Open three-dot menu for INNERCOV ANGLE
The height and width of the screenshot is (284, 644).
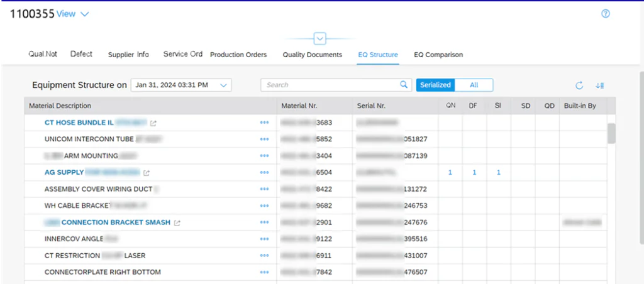pos(265,239)
